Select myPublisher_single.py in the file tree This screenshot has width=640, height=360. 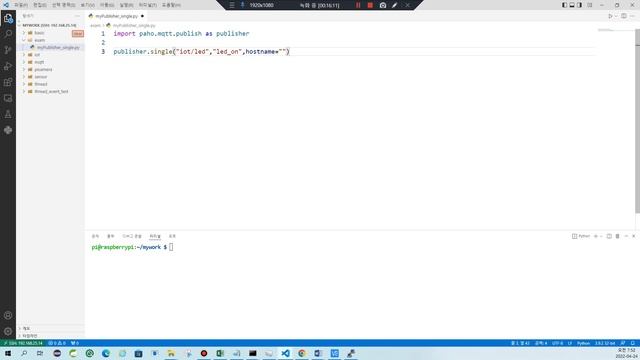(58, 47)
